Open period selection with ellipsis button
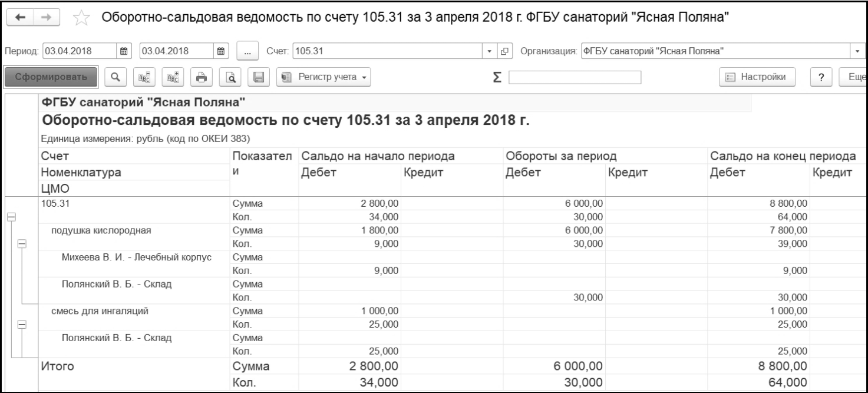Viewport: 868px width, 393px height. [x=247, y=50]
